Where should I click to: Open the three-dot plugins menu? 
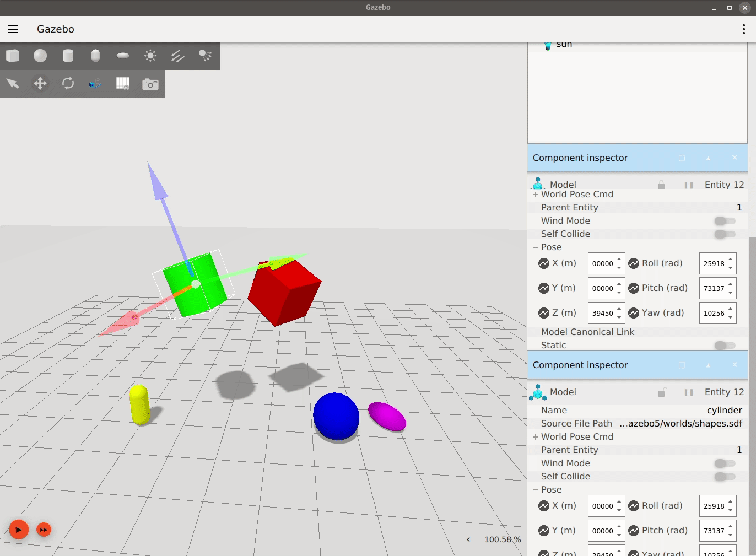pyautogui.click(x=743, y=29)
